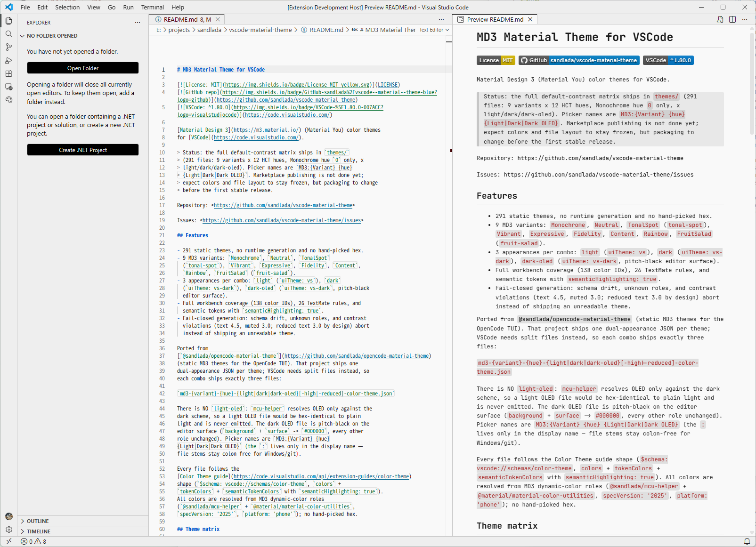Open the View menu

(94, 7)
